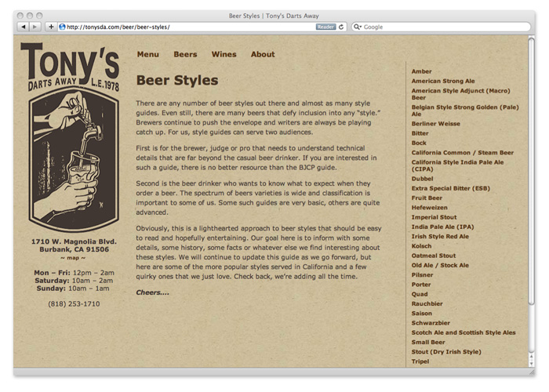Open Belgian Style Strong Golden (Pale) Ale
Screen dimensions: 549x392
click(465, 111)
